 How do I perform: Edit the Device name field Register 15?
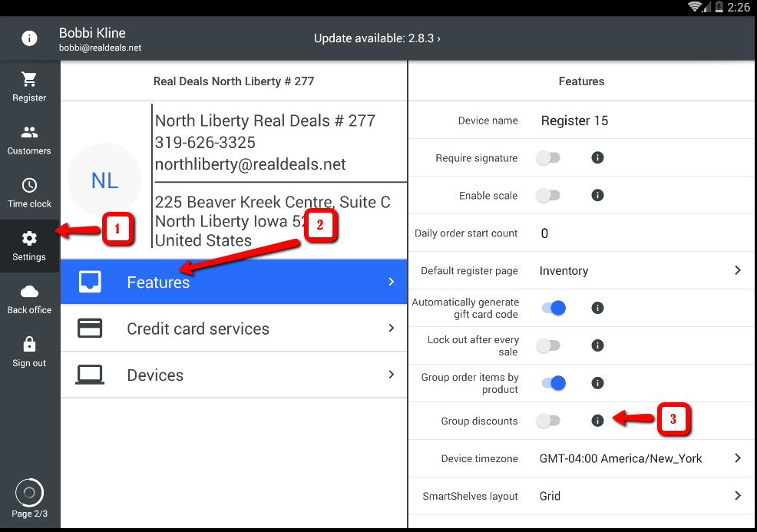[x=574, y=121]
